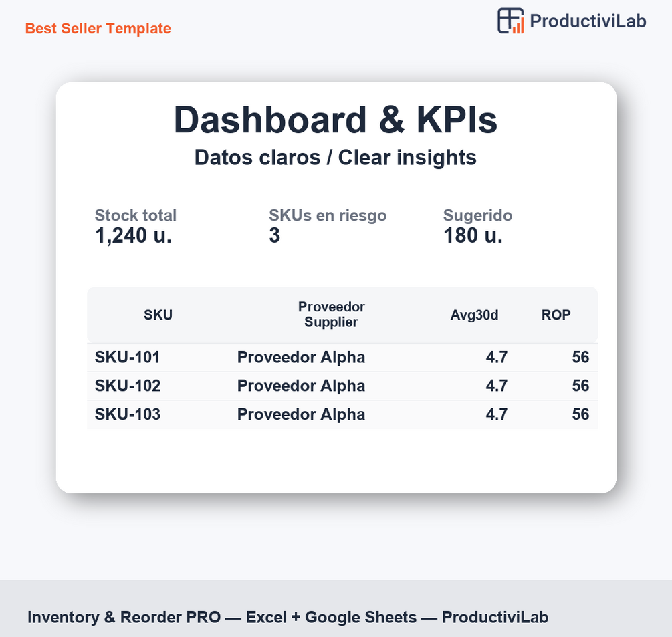Click the SKU column header
The height and width of the screenshot is (637, 672).
[x=158, y=315]
